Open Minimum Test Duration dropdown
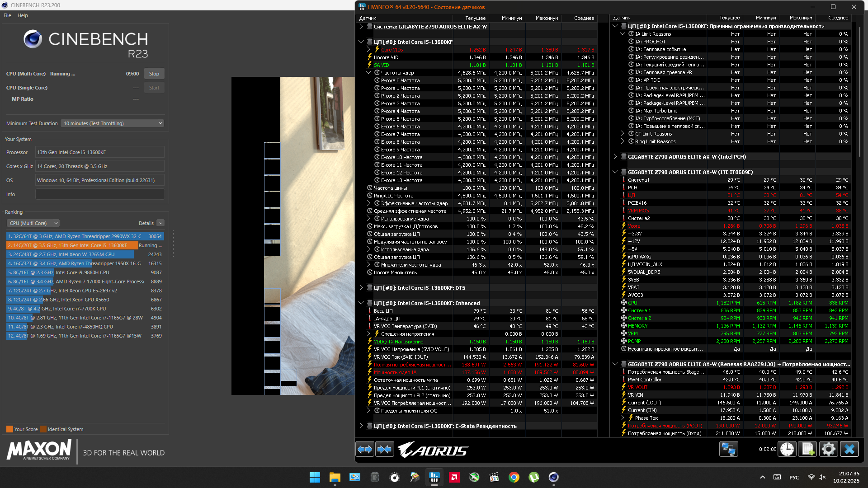The height and width of the screenshot is (488, 868). [x=112, y=123]
